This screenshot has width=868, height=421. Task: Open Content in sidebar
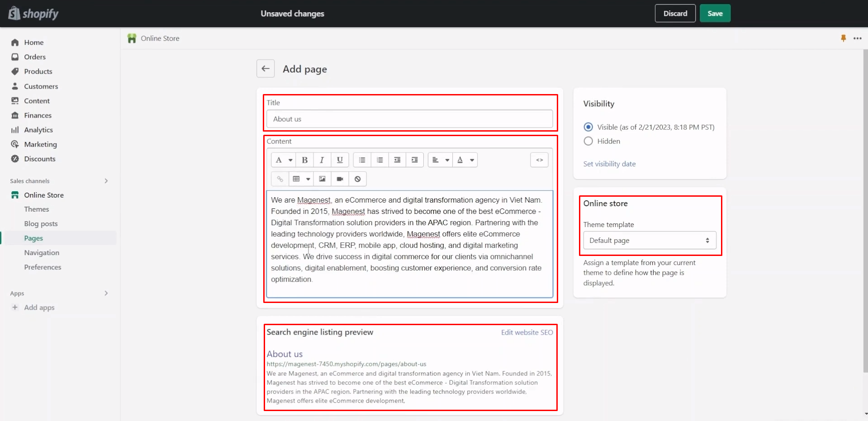[37, 101]
